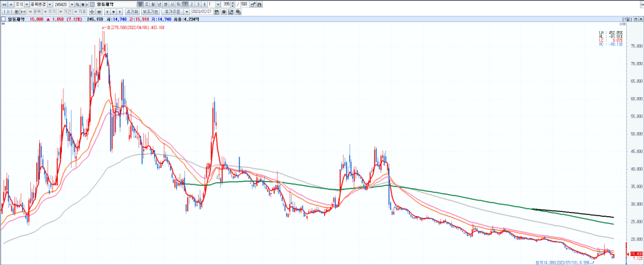Open the 주식 market type dropdown
Viewport: 644px width, 265px height.
click(27, 4)
